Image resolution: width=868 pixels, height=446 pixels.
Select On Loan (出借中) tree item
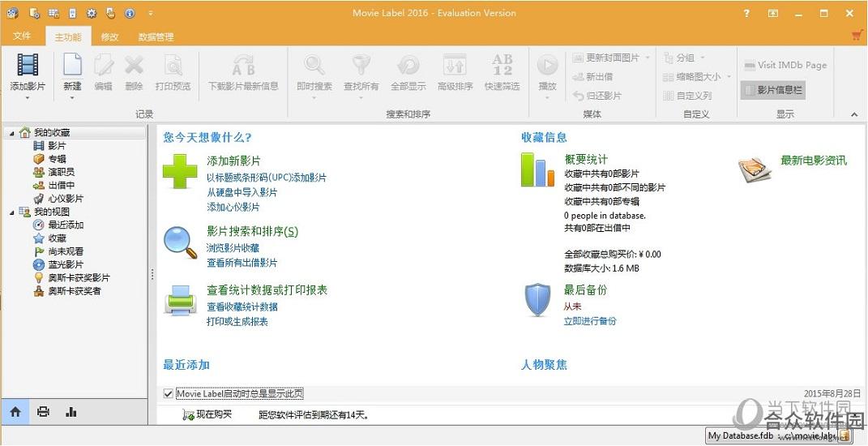click(61, 186)
